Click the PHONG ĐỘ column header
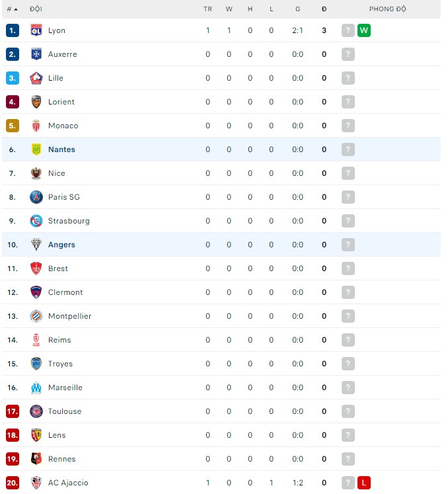The width and height of the screenshot is (448, 494). point(387,9)
